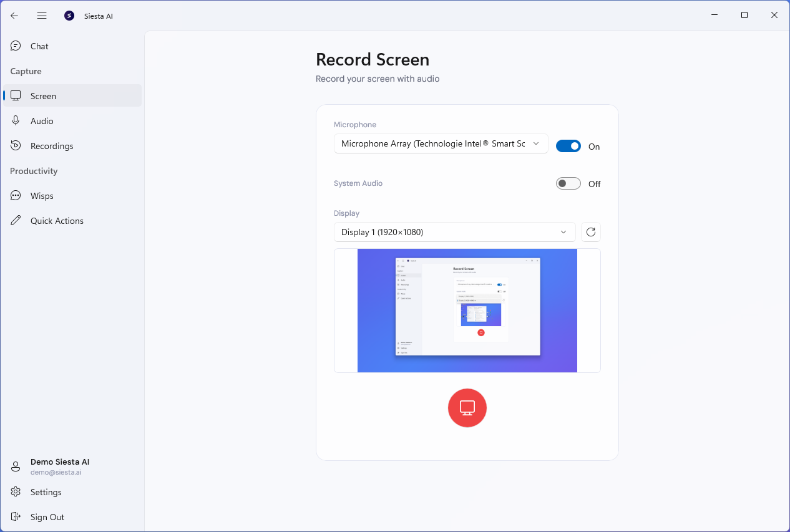Open the Demo Siesta AI account profile
This screenshot has height=532, width=790.
[x=72, y=467]
